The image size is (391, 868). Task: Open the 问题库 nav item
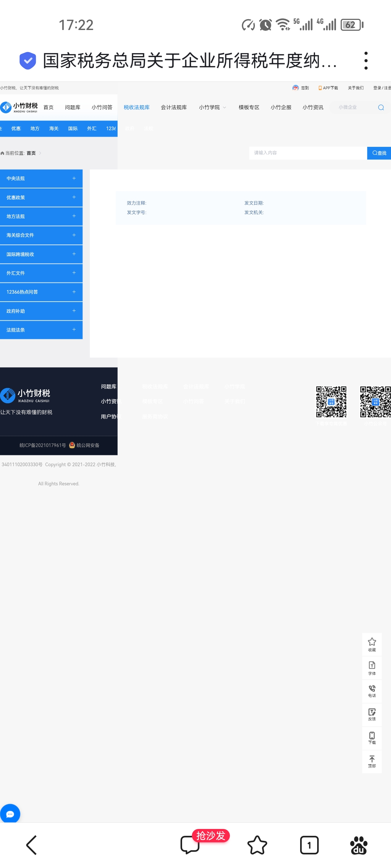[x=72, y=107]
